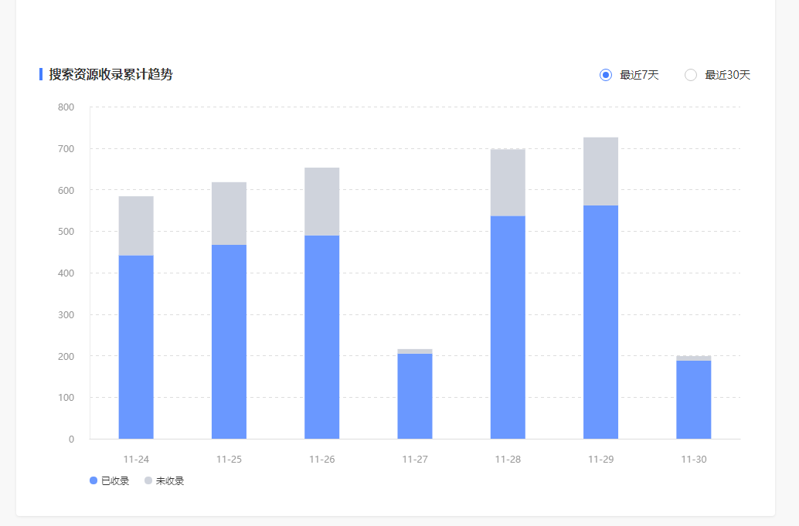Toggle the 已收录 legend item
This screenshot has width=799, height=526.
pos(109,481)
